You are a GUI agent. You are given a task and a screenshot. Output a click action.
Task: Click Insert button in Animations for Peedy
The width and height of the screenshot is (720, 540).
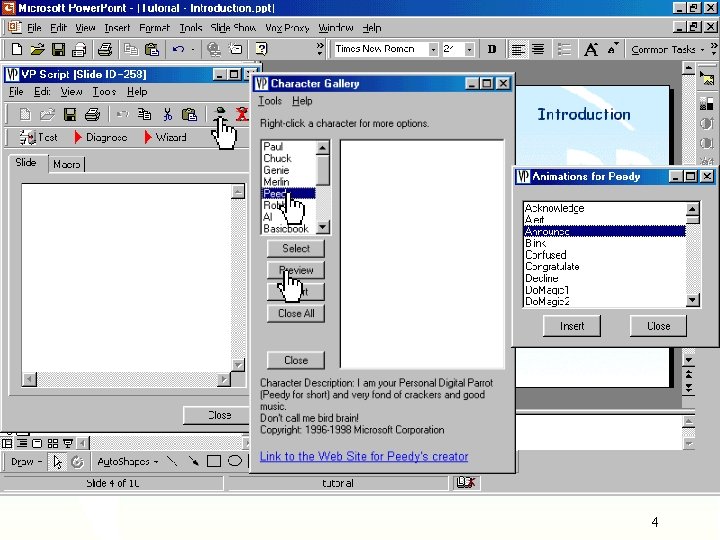(x=572, y=326)
